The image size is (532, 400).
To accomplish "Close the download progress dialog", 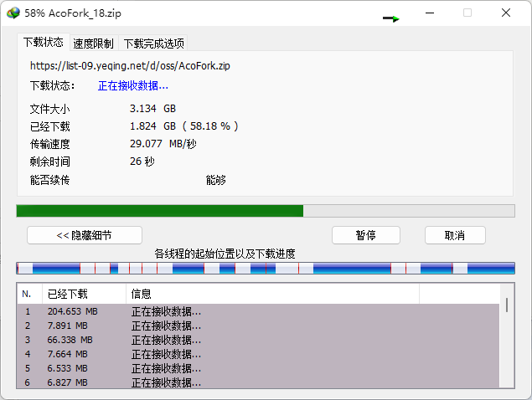I will [506, 13].
